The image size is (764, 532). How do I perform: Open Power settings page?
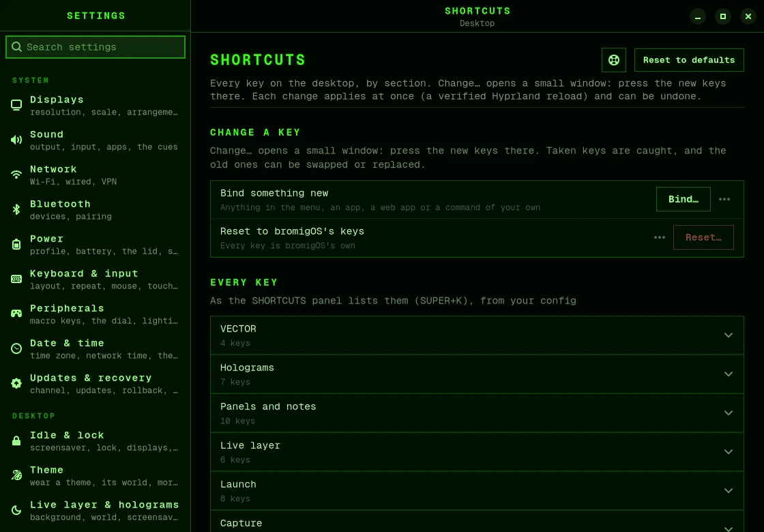[x=95, y=245]
